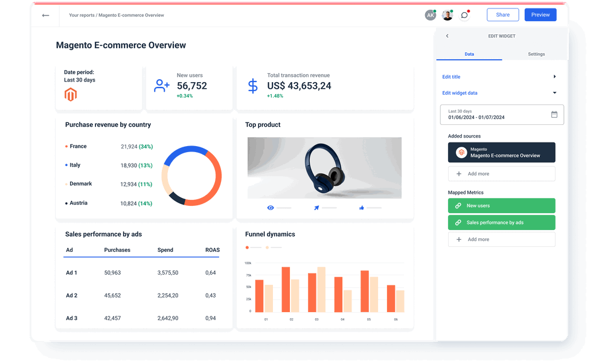
Task: Click the add-user icon beside New users count
Action: [162, 85]
